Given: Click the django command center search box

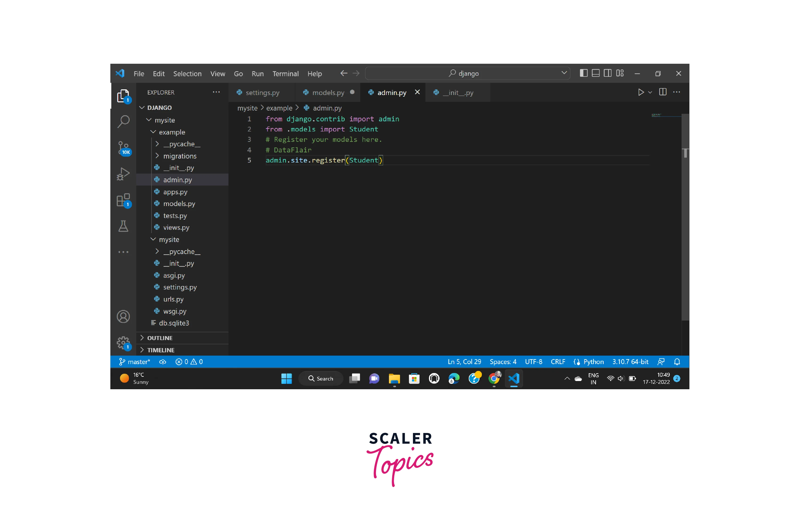Looking at the screenshot, I should 467,73.
